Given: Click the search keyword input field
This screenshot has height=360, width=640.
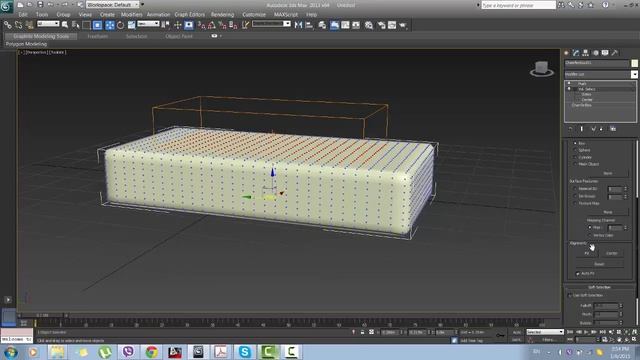Looking at the screenshot, I should (518, 5).
